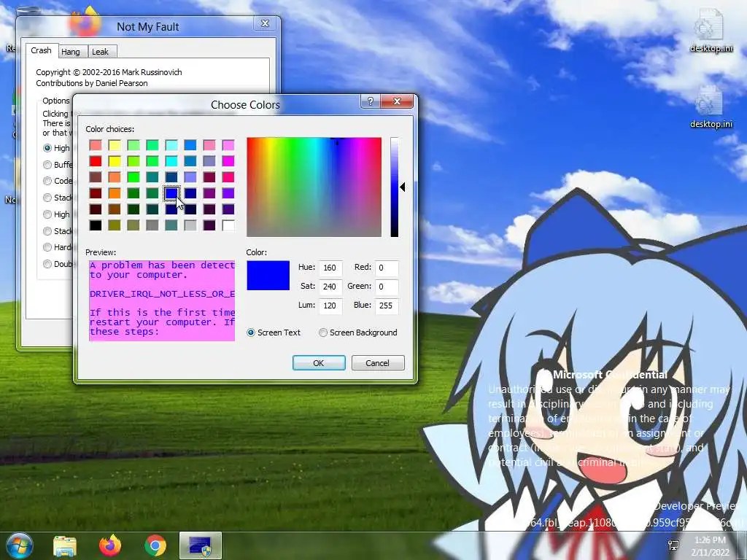747x560 pixels.
Task: Click the 'Choose Colors' title bar text
Action: pyautogui.click(x=245, y=105)
